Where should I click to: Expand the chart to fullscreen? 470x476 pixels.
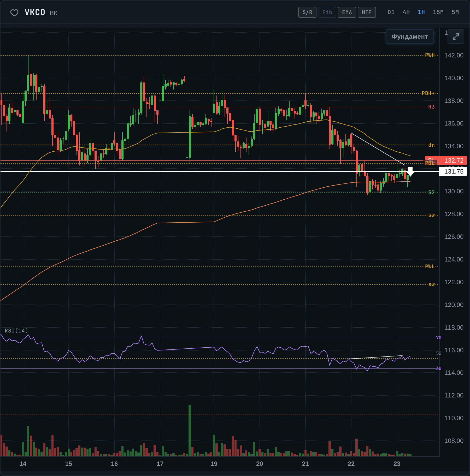pyautogui.click(x=456, y=37)
